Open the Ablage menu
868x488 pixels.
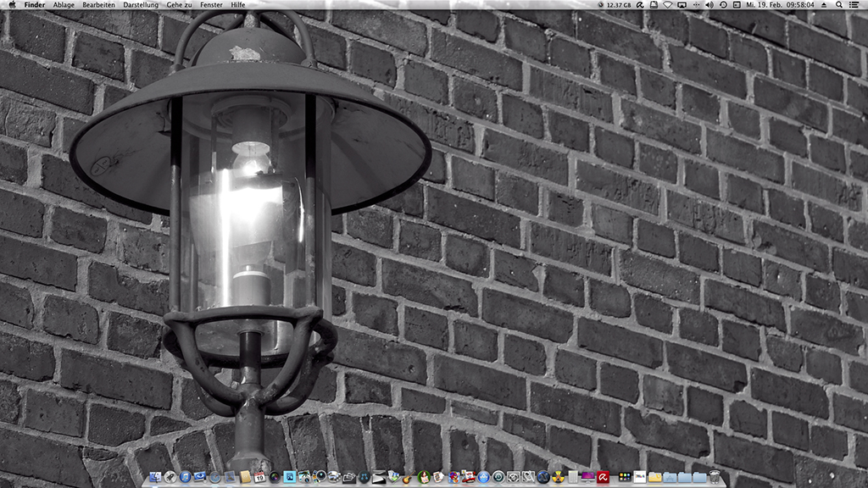[64, 5]
